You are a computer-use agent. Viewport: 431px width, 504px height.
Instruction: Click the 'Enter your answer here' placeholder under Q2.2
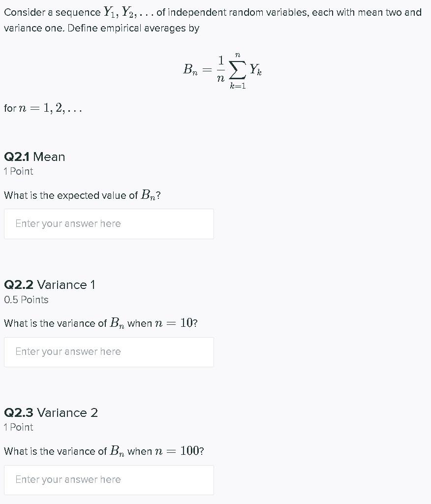coord(67,351)
